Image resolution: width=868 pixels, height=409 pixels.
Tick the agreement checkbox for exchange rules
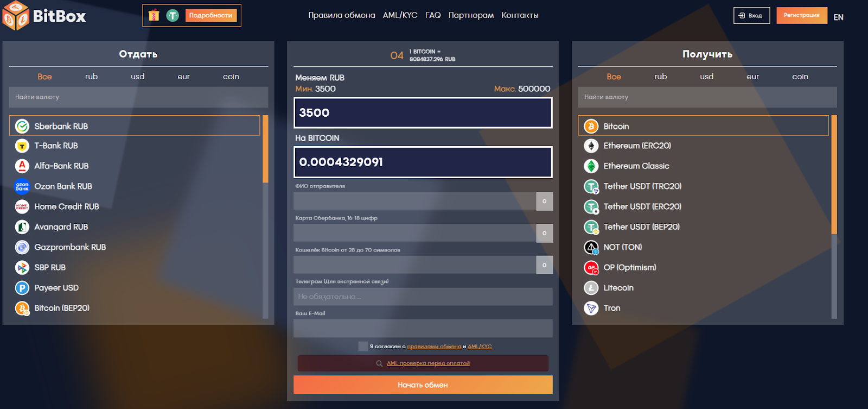click(x=363, y=346)
